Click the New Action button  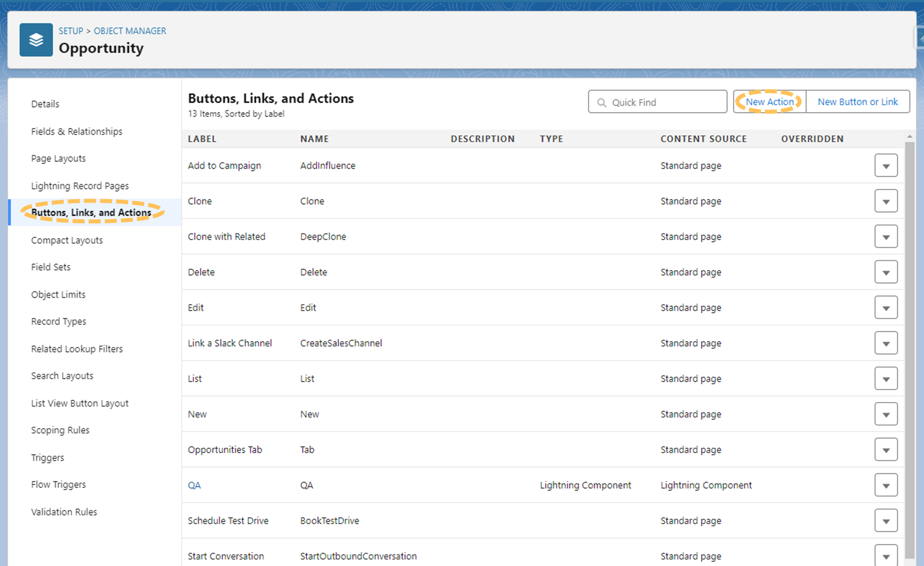(769, 102)
